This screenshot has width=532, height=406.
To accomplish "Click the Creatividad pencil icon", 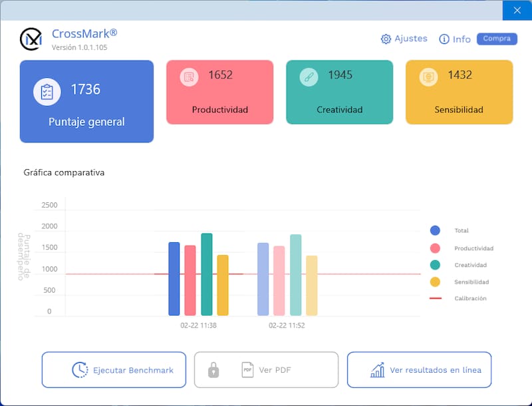I will (308, 77).
